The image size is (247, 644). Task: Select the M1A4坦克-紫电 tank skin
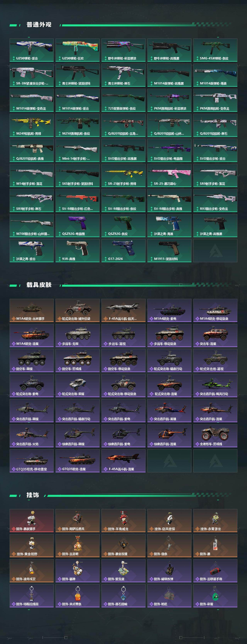pos(169,310)
